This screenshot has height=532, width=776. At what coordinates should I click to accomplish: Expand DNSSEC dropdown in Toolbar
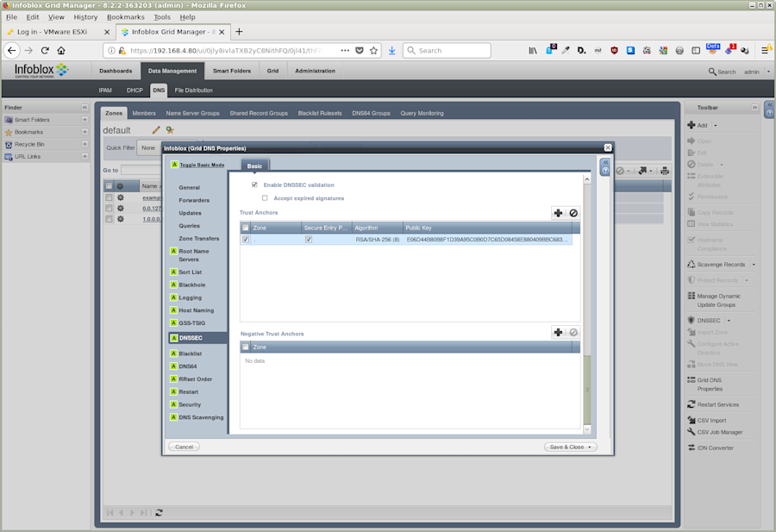(x=729, y=321)
